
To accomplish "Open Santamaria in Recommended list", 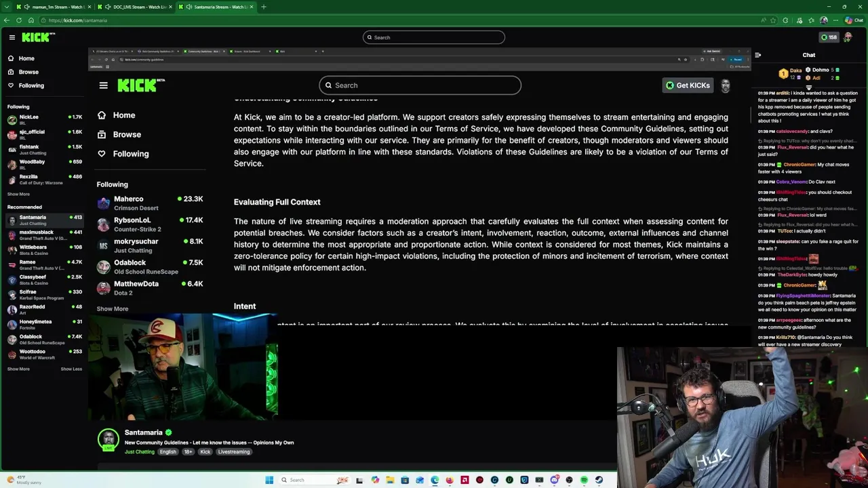I will coord(44,220).
